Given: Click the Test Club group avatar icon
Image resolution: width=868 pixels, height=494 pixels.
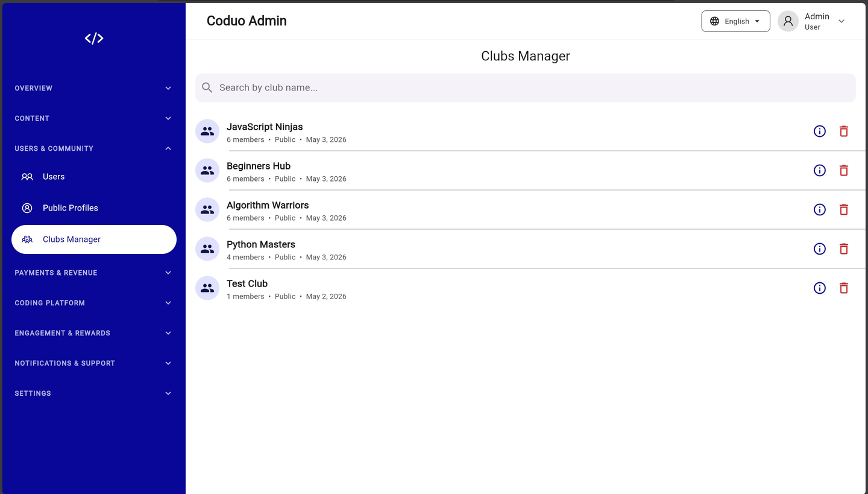Looking at the screenshot, I should coord(207,288).
